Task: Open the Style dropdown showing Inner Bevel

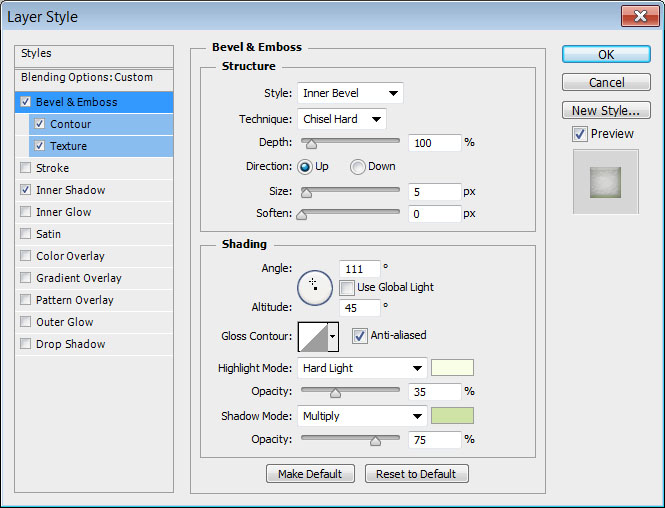Action: click(350, 94)
